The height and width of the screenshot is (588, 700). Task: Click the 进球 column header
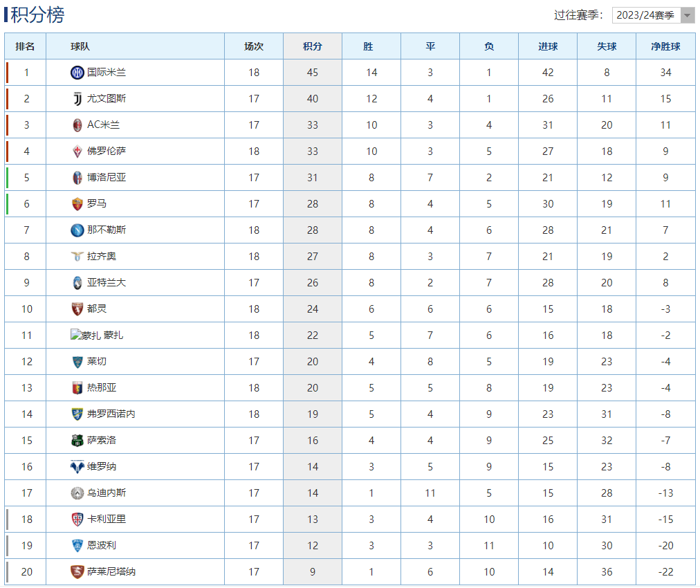[548, 46]
